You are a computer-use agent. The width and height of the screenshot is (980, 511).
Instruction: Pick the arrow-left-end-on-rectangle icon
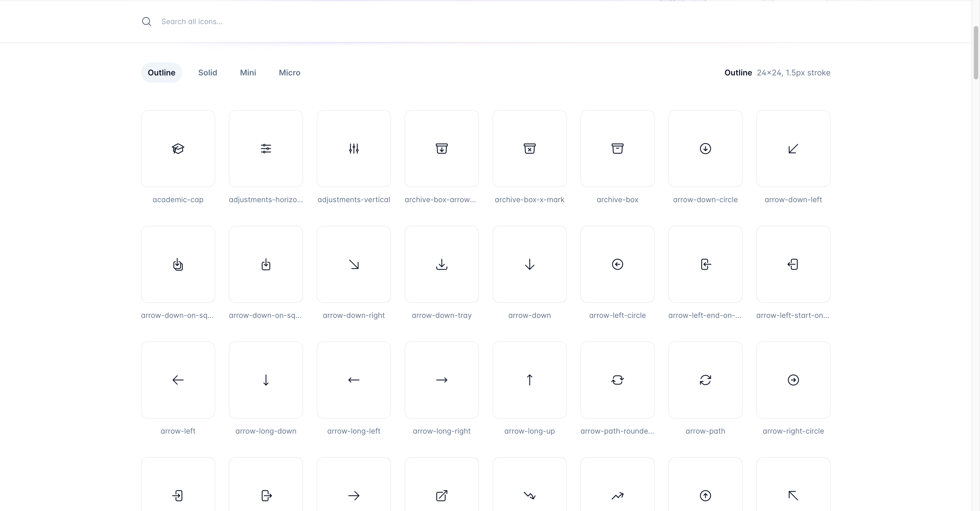(x=705, y=264)
